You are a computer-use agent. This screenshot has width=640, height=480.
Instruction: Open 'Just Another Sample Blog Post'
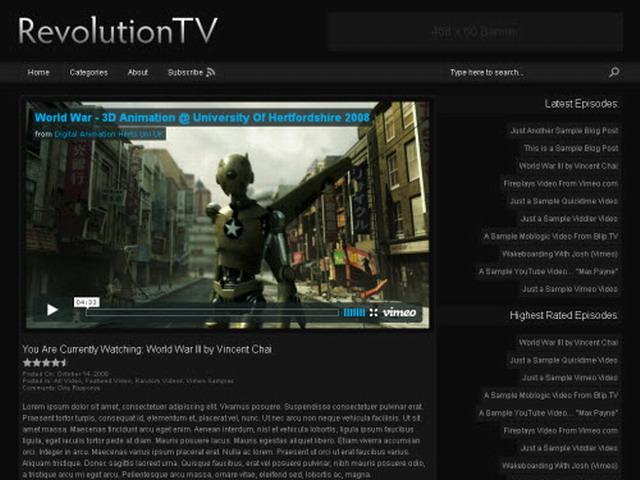tap(564, 131)
